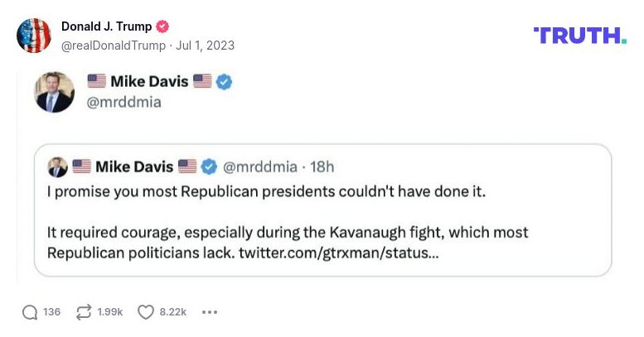The image size is (644, 337).
Task: Click the 18h timestamp in the quoted post
Action: pyautogui.click(x=322, y=166)
